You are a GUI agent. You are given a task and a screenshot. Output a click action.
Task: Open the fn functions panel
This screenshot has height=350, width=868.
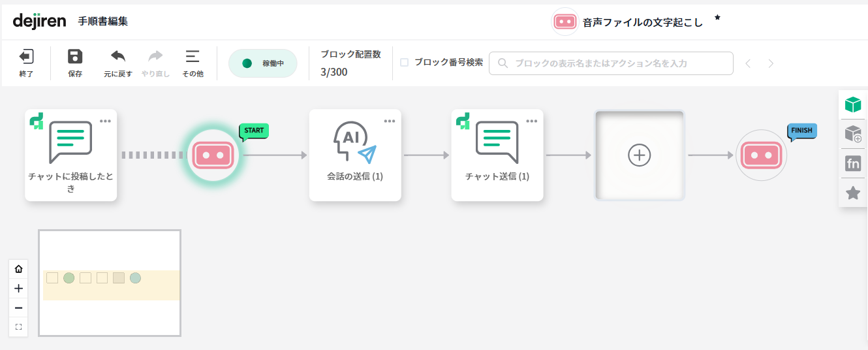pos(853,164)
